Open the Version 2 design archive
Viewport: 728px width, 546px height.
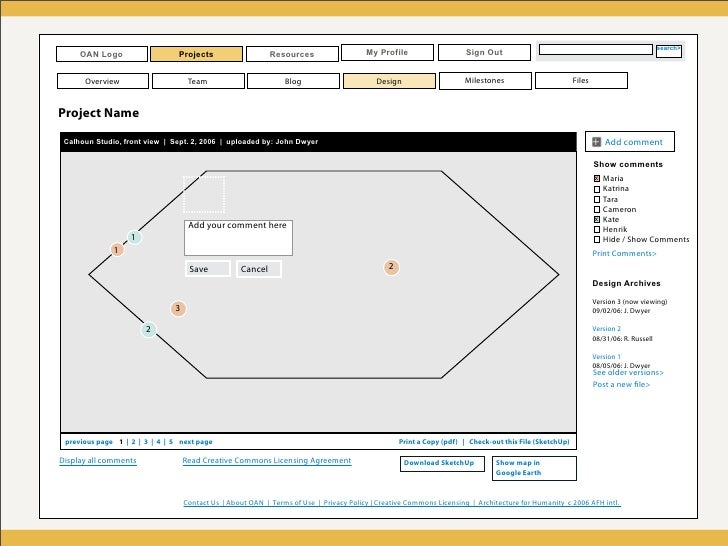click(x=607, y=329)
